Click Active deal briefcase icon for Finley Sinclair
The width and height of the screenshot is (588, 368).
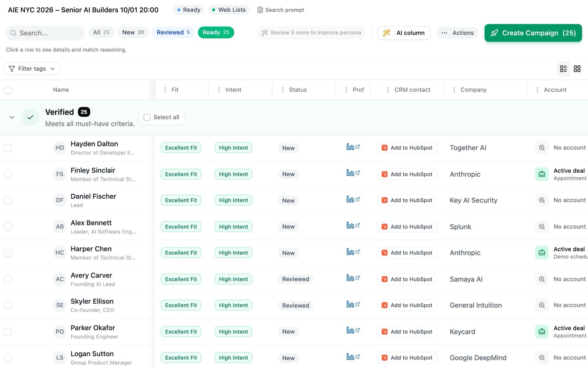[542, 174]
